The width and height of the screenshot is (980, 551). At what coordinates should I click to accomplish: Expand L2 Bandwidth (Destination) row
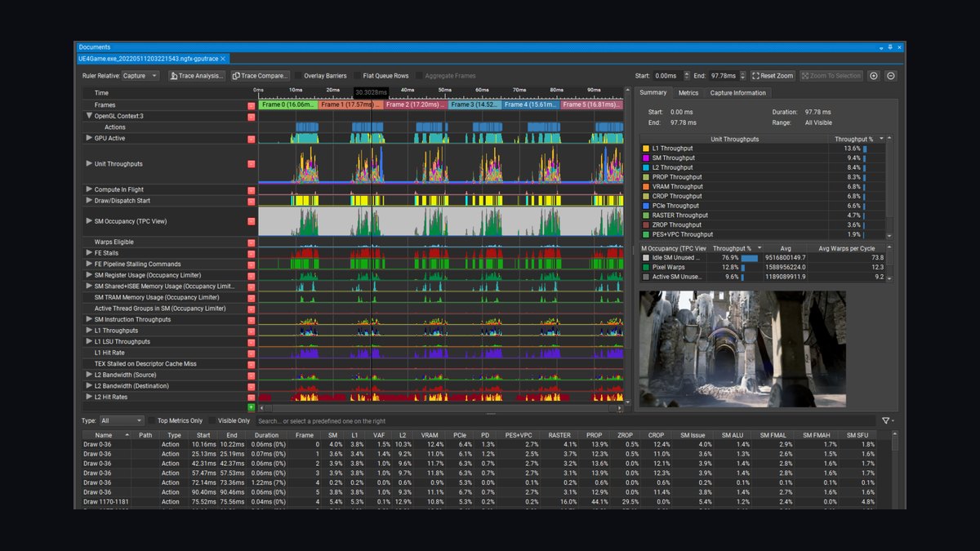pos(89,386)
